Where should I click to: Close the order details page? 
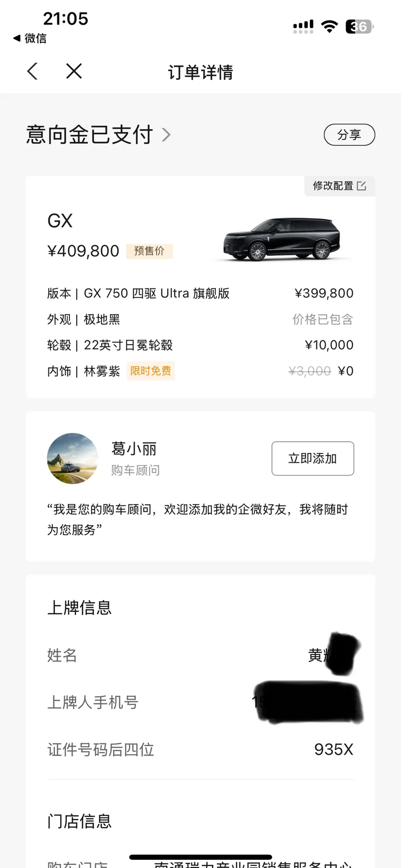[x=74, y=71]
